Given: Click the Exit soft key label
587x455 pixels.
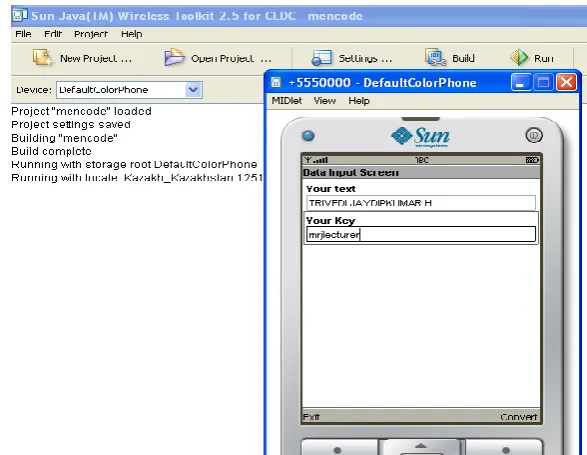Looking at the screenshot, I should (311, 417).
